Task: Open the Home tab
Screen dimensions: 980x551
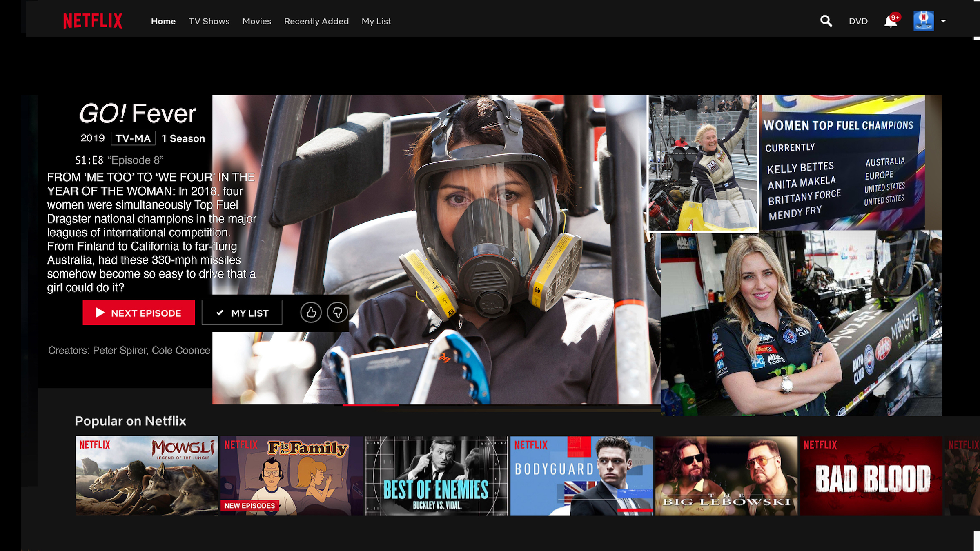Action: point(163,21)
